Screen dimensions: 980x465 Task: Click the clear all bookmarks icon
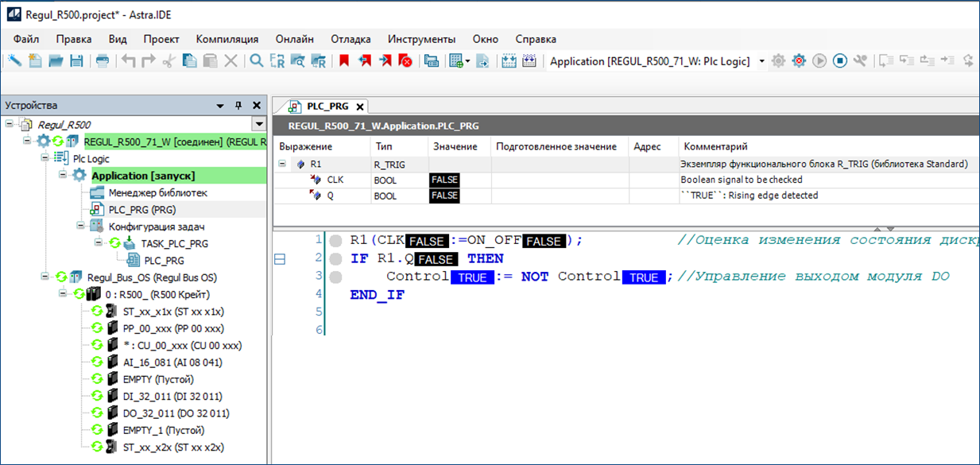[405, 61]
